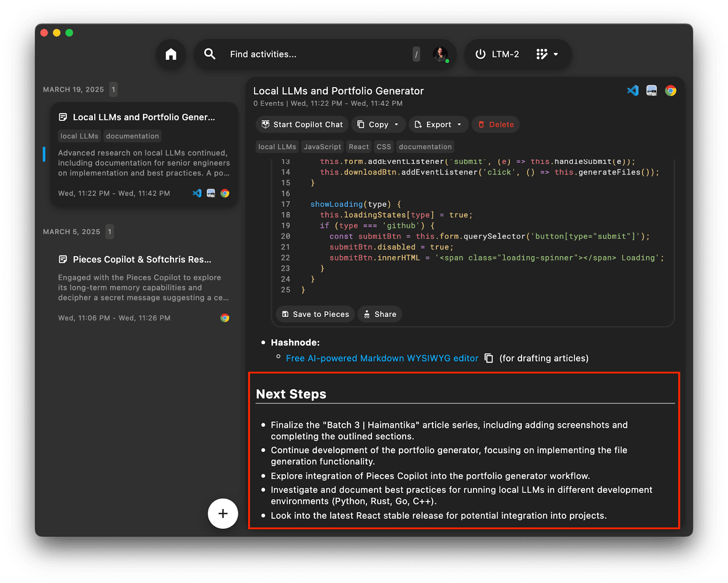The image size is (728, 583).
Task: Select the 'Finalize the Batch 3 | Haimantika' bullet
Action: [x=449, y=431]
